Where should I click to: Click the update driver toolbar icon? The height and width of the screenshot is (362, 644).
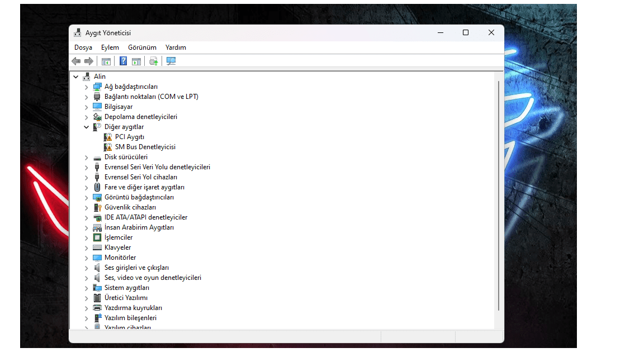[x=153, y=61]
